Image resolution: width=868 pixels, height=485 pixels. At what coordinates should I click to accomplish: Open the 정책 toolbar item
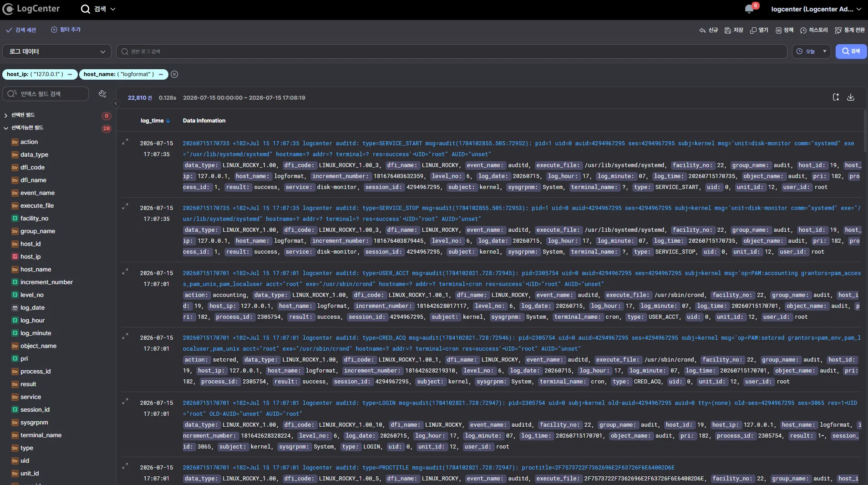point(784,30)
